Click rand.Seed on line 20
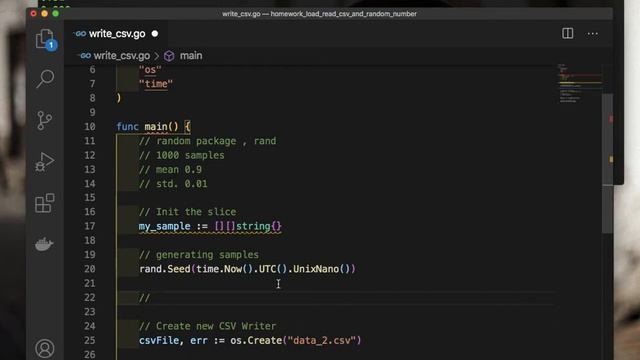Image resolution: width=640 pixels, height=360 pixels. click(x=165, y=269)
